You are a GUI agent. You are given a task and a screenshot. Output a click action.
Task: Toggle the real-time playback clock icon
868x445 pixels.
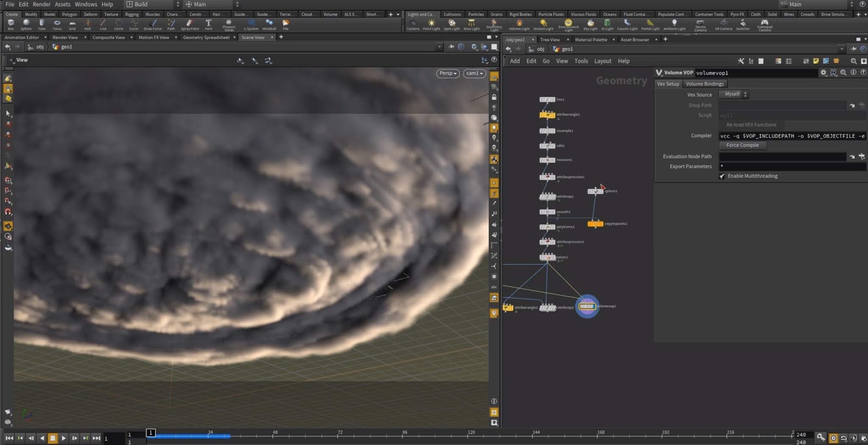click(833, 438)
